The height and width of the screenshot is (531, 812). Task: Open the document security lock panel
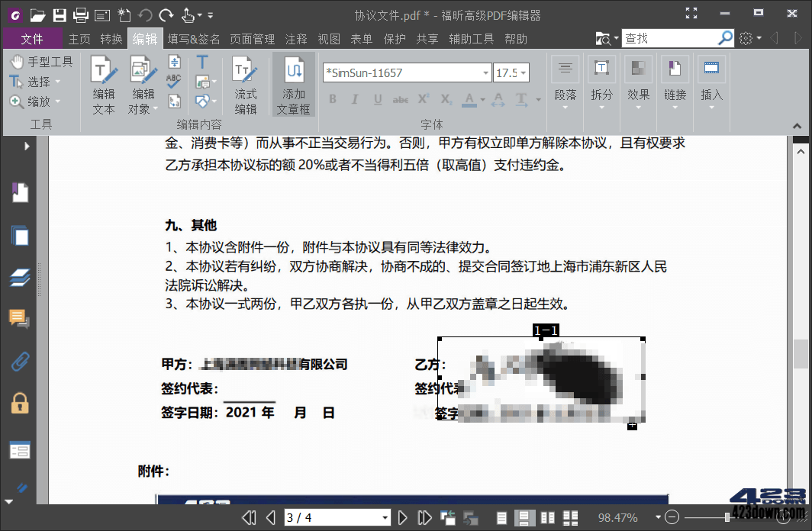[19, 402]
